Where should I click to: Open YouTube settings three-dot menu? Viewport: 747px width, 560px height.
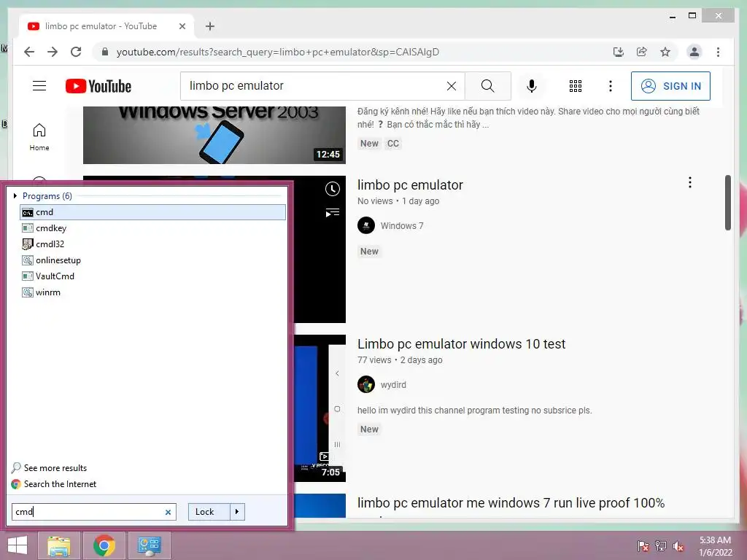pyautogui.click(x=611, y=86)
